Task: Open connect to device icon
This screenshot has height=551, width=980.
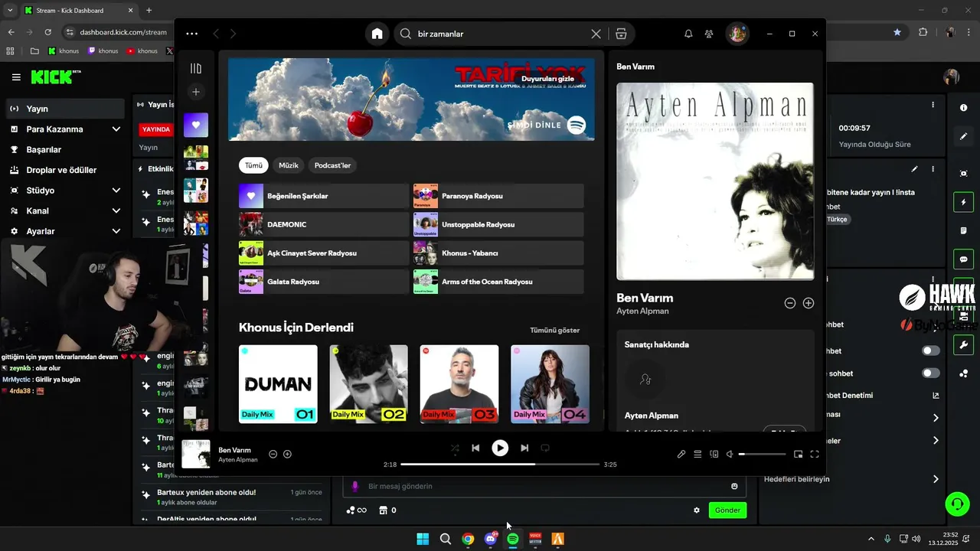Action: tap(714, 455)
